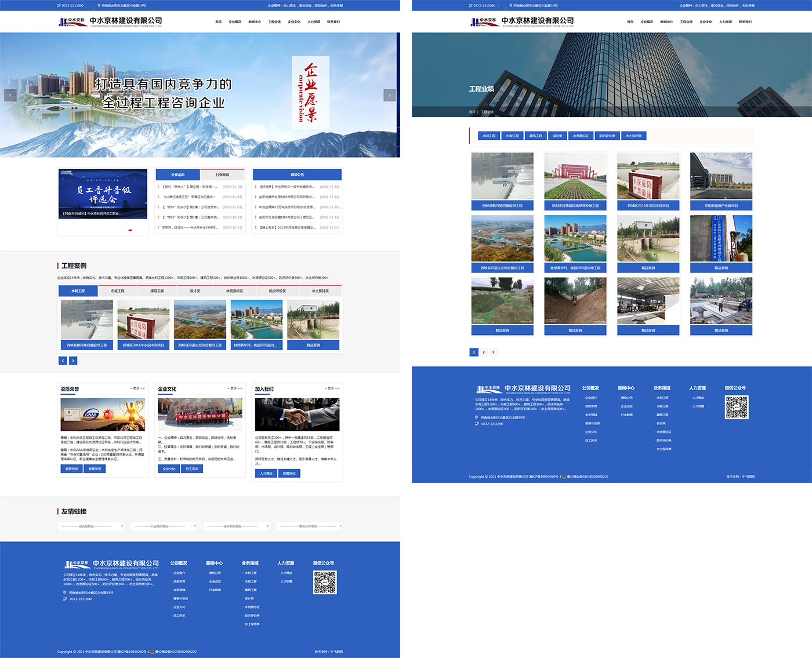Viewport: 812px width, 658px height.
Task: Switch to the 行业新闻 news tab
Action: point(222,175)
